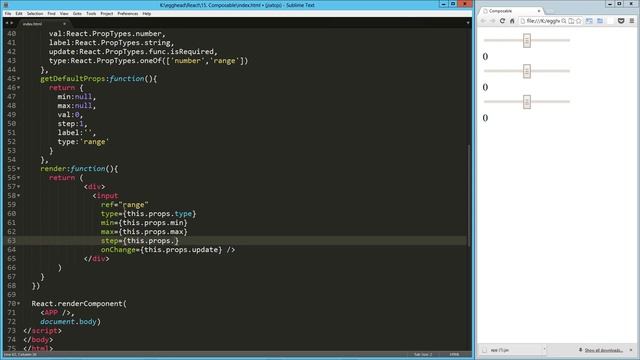Viewport: 640px width, 360px height.
Task: Click 'onChange' attribute on line 64
Action: [118, 250]
